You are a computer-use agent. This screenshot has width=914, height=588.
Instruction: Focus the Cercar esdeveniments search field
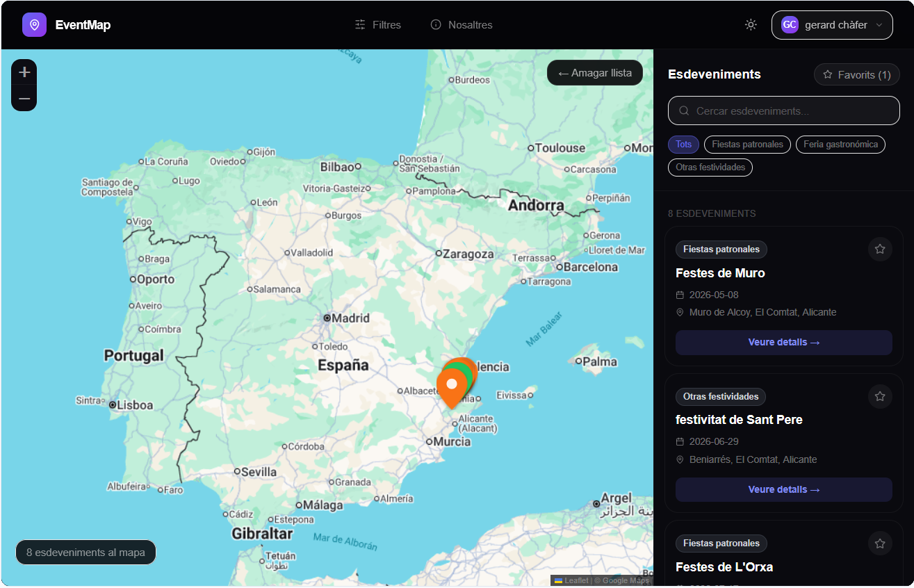click(784, 111)
